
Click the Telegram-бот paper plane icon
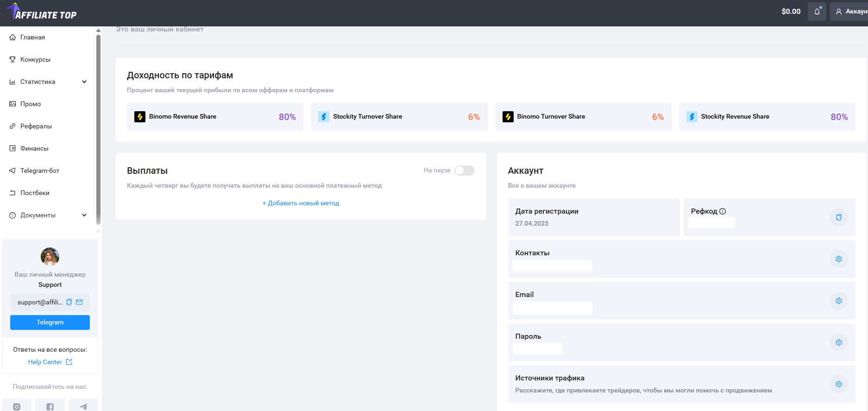(13, 171)
